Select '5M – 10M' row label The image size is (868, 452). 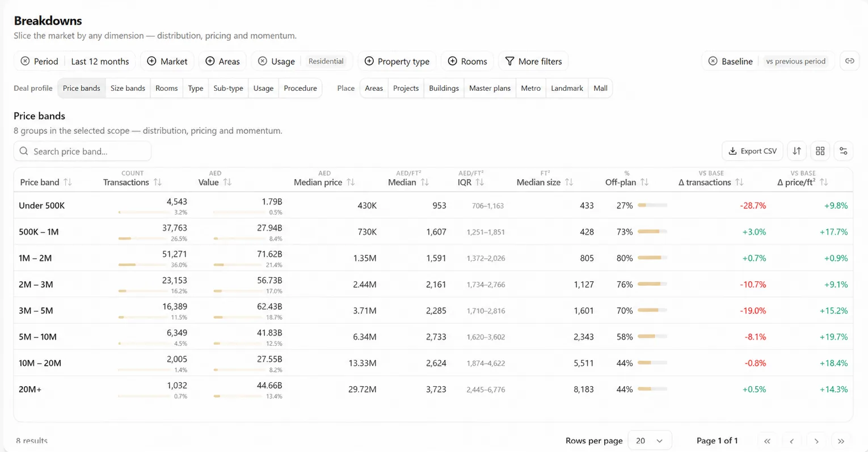click(37, 337)
